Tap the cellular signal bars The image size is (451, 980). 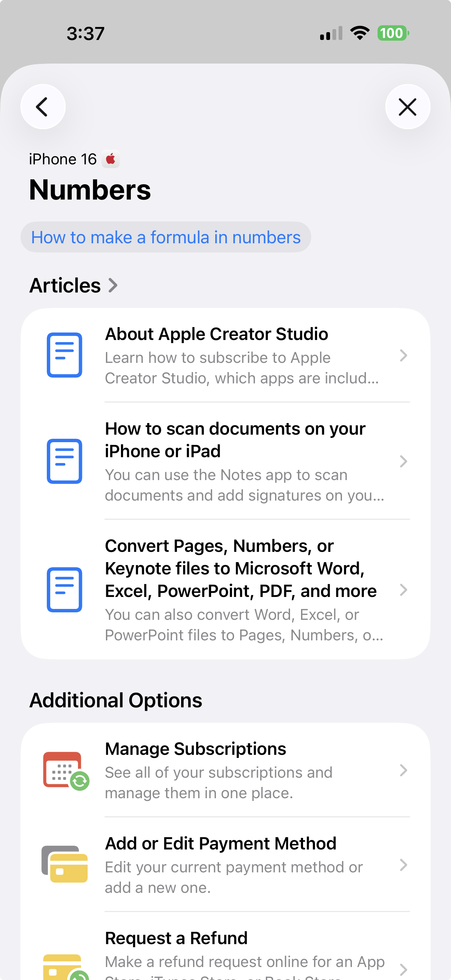331,33
